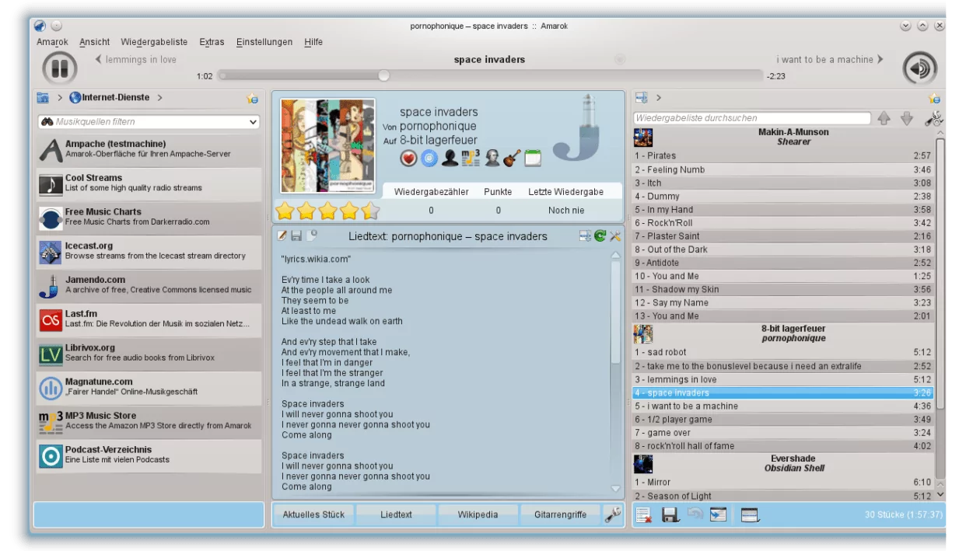980x551 pixels.
Task: Open Librivox.org service
Action: 149,354
